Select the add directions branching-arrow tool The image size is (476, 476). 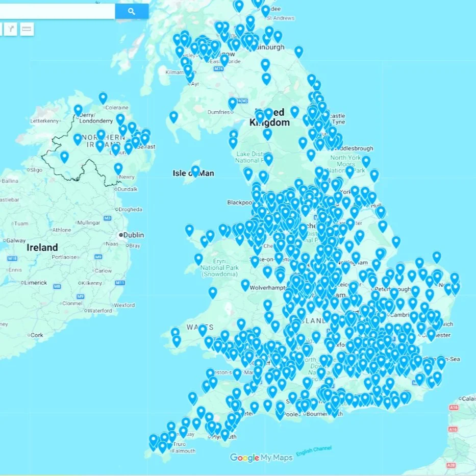tap(11, 29)
